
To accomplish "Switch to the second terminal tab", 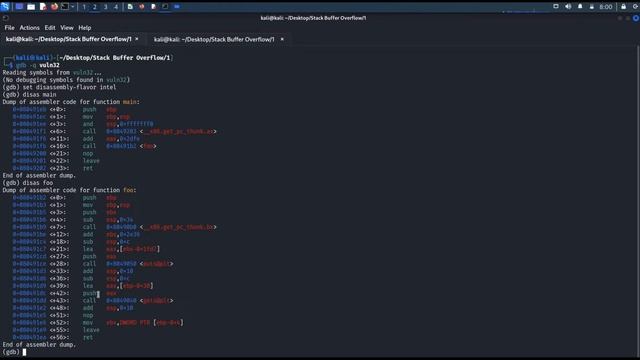I will pos(214,39).
